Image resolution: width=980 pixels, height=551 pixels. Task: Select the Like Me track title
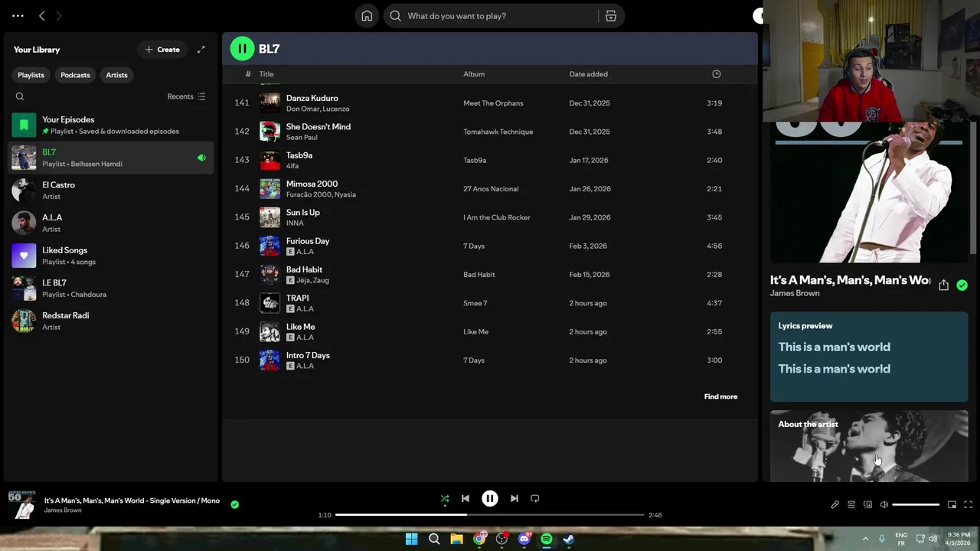click(300, 327)
